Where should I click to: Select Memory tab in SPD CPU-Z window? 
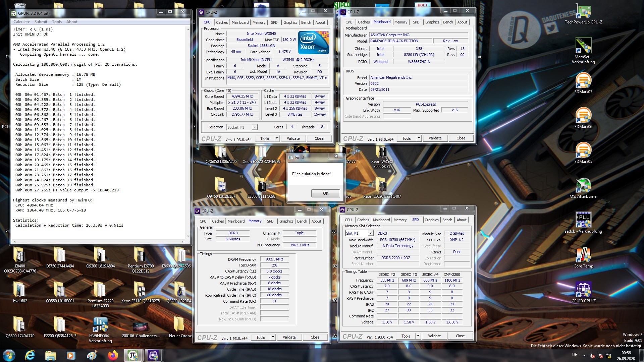pyautogui.click(x=400, y=220)
